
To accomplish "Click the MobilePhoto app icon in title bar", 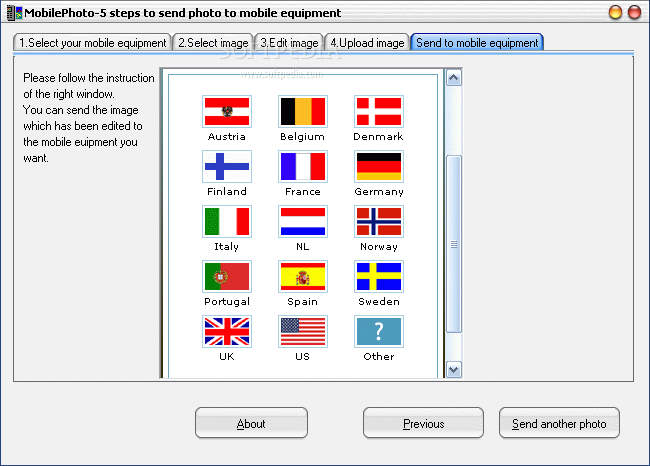I will click(14, 13).
